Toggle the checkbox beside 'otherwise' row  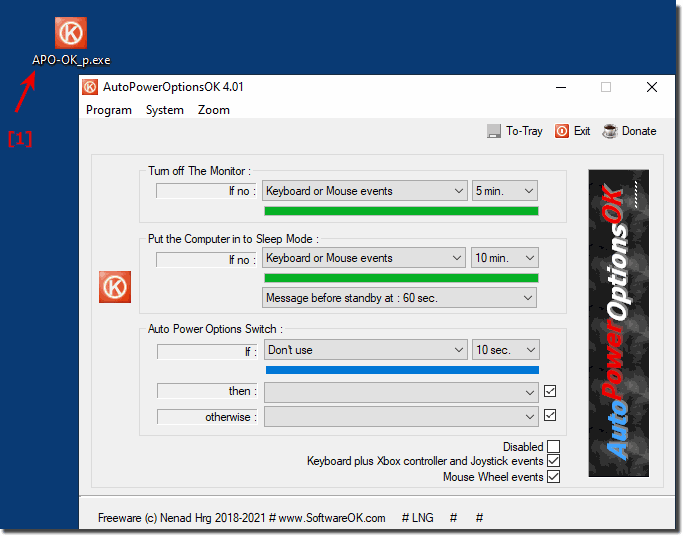coord(550,415)
